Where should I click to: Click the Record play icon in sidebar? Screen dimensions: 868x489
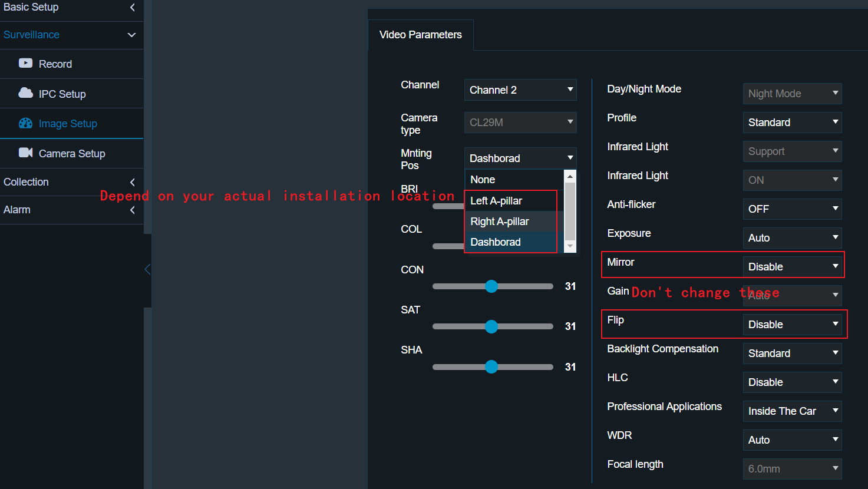point(25,63)
